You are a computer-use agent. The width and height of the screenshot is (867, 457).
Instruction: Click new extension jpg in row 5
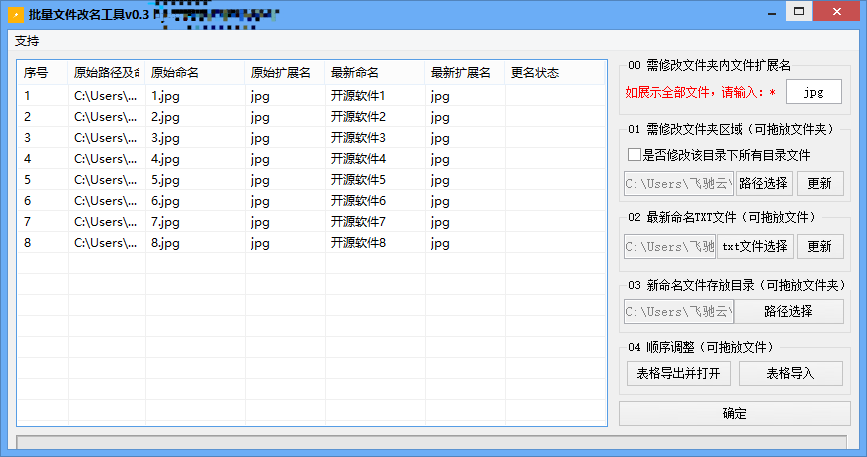tap(465, 180)
